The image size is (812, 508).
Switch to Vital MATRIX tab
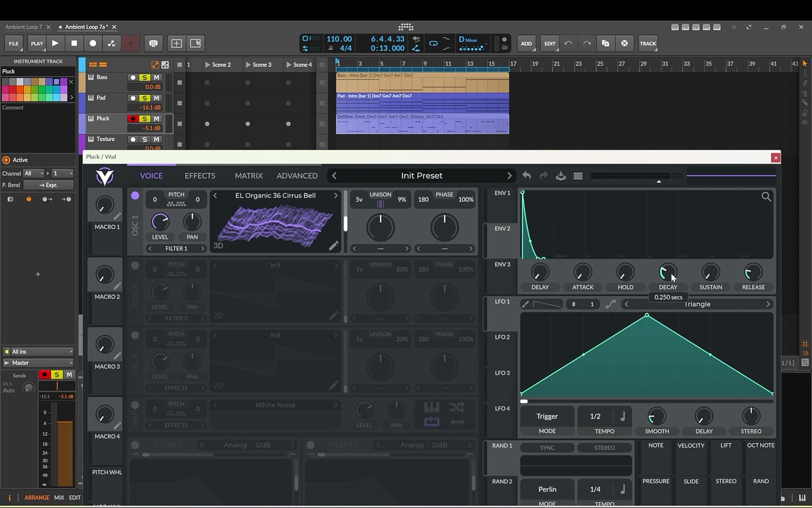pyautogui.click(x=249, y=176)
